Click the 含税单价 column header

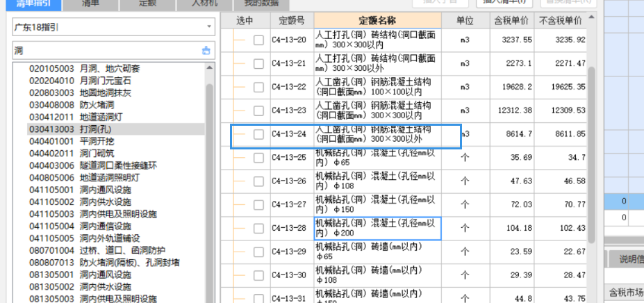click(x=512, y=20)
